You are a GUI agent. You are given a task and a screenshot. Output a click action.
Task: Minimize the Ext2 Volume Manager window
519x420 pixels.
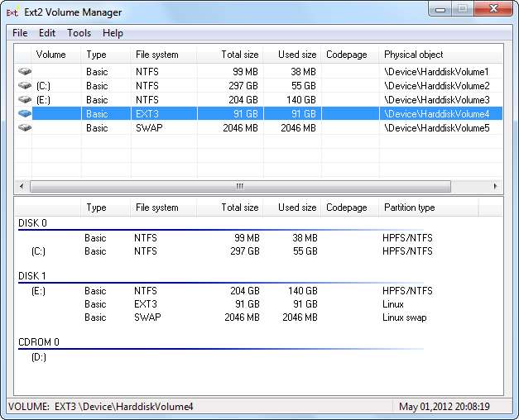[440, 9]
